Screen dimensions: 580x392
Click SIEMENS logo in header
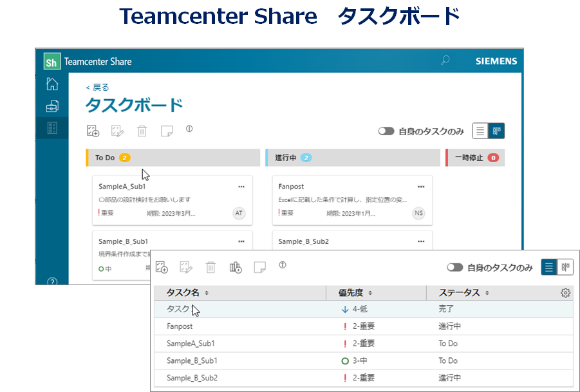tap(496, 61)
